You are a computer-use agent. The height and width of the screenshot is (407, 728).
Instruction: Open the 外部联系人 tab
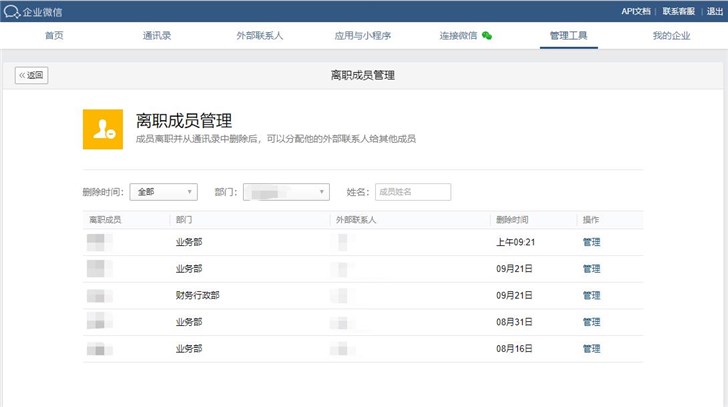pyautogui.click(x=259, y=36)
